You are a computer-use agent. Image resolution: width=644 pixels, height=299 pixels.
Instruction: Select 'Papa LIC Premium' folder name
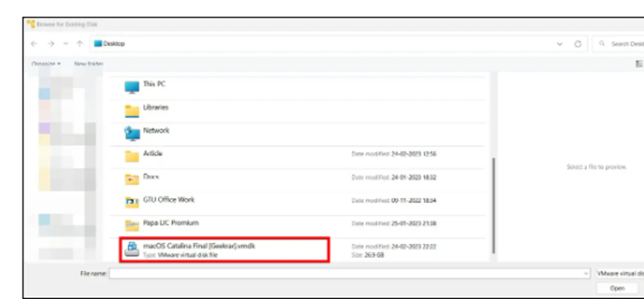tap(171, 223)
